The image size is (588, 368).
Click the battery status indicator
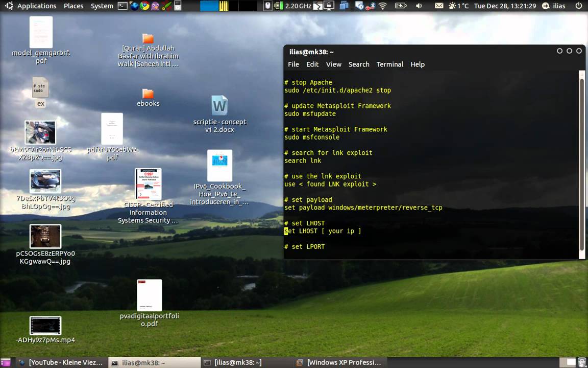tap(401, 6)
